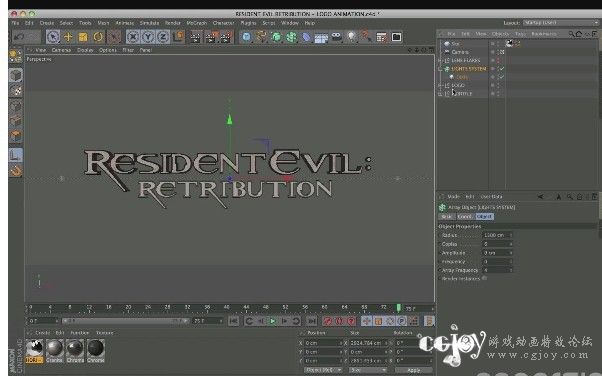Expand the LOGO null in object tree
This screenshot has width=602, height=376.
pyautogui.click(x=440, y=85)
